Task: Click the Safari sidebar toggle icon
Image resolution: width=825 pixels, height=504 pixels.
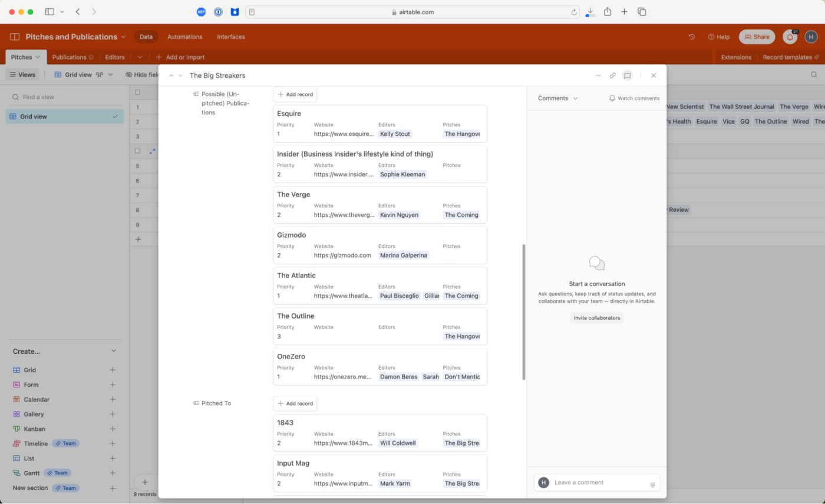Action: tap(49, 12)
